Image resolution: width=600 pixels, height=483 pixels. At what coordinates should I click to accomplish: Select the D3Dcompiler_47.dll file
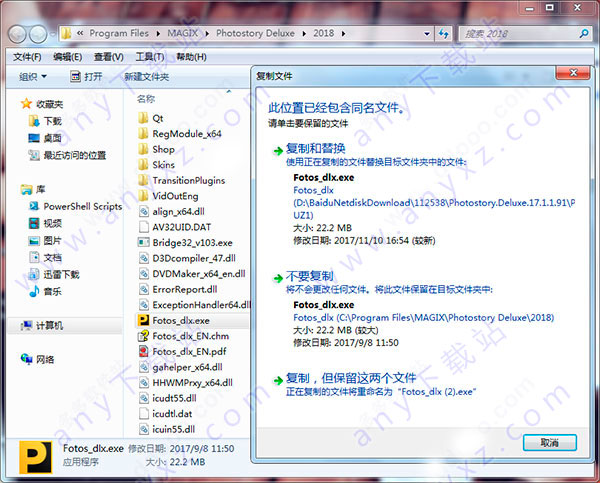194,258
